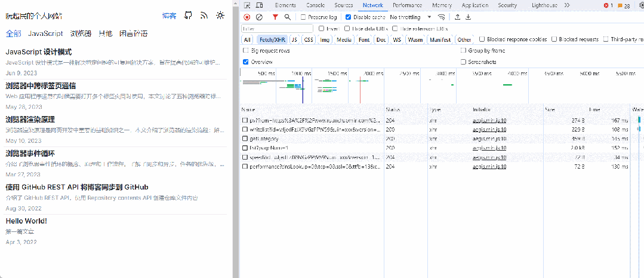Open the network search magnifier
This screenshot has width=644, height=278.
pyautogui.click(x=288, y=17)
